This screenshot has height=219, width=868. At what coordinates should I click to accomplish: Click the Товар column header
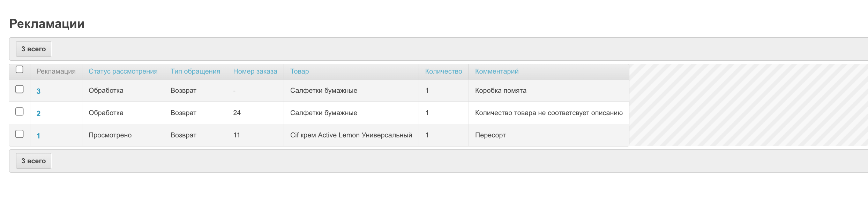point(299,71)
